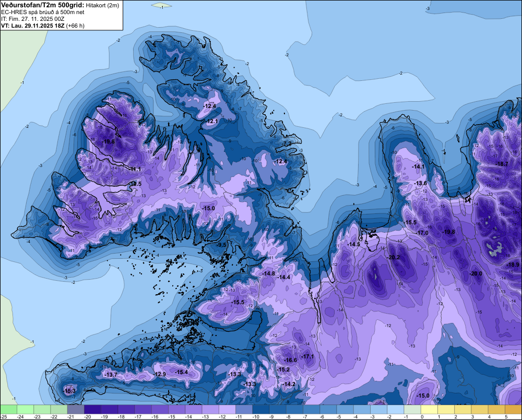Screen dimensions: 522x420
Task: Click the Veðurstofan/T2m 500grid title text
Action: [x=43, y=5]
